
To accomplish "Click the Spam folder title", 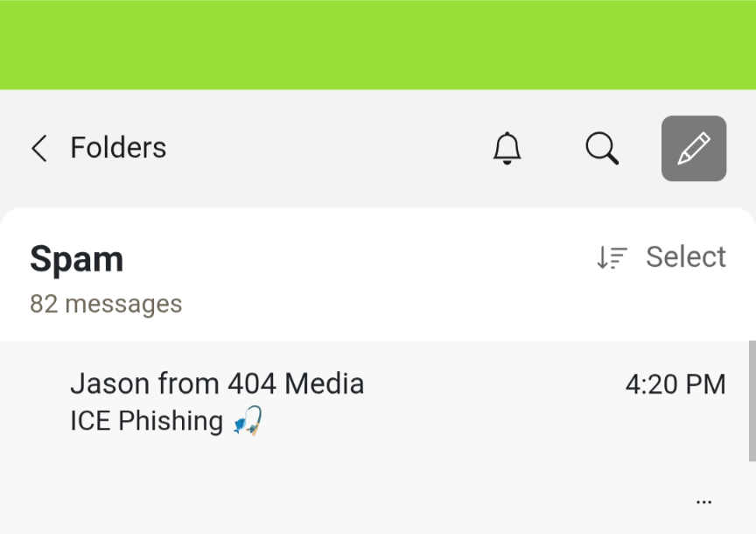I will click(76, 259).
